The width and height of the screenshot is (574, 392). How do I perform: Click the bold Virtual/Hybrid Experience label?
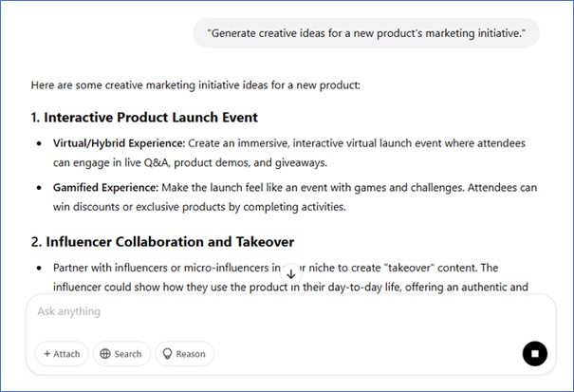[x=104, y=143]
